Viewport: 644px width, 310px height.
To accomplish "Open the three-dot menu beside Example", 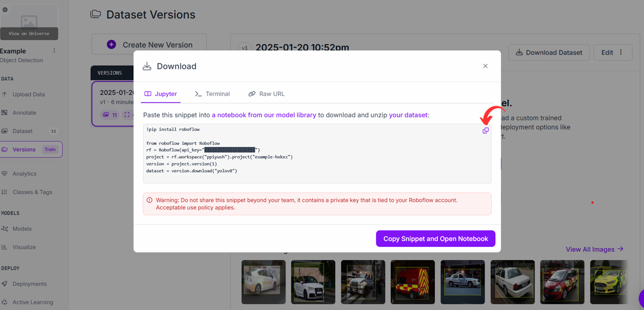I will pos(54,51).
